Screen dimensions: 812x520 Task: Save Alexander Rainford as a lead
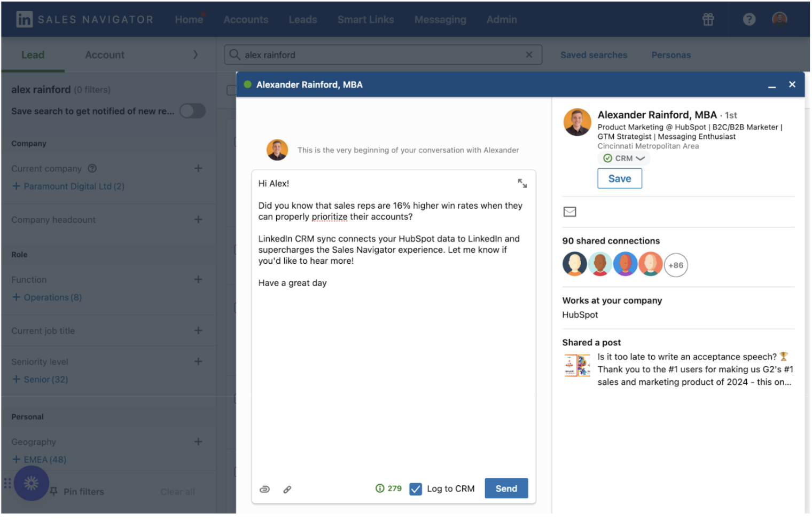point(620,179)
